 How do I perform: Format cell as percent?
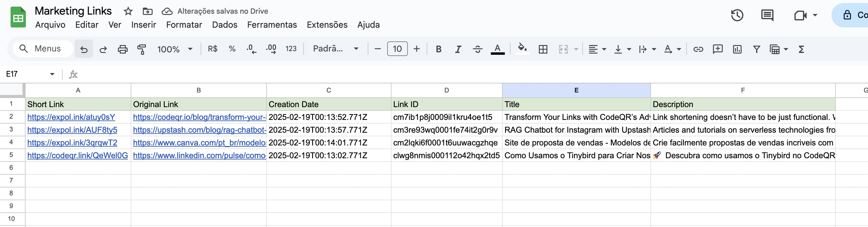click(232, 49)
